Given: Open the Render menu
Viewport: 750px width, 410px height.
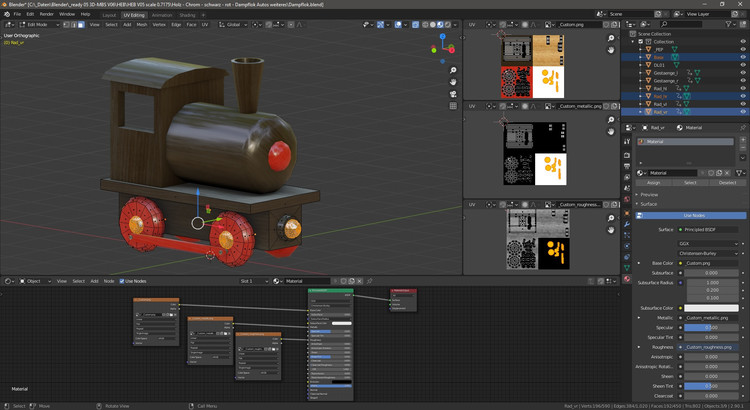Looking at the screenshot, I should [46, 14].
